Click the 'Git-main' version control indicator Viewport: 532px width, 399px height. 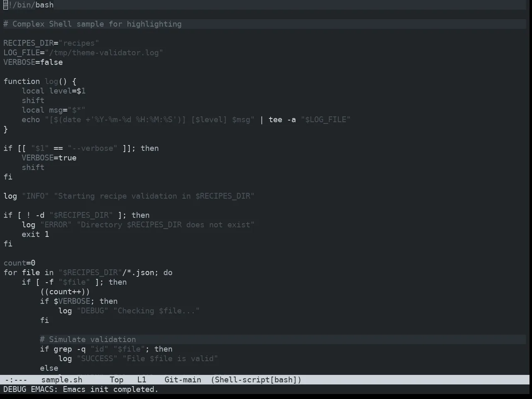coord(183,380)
